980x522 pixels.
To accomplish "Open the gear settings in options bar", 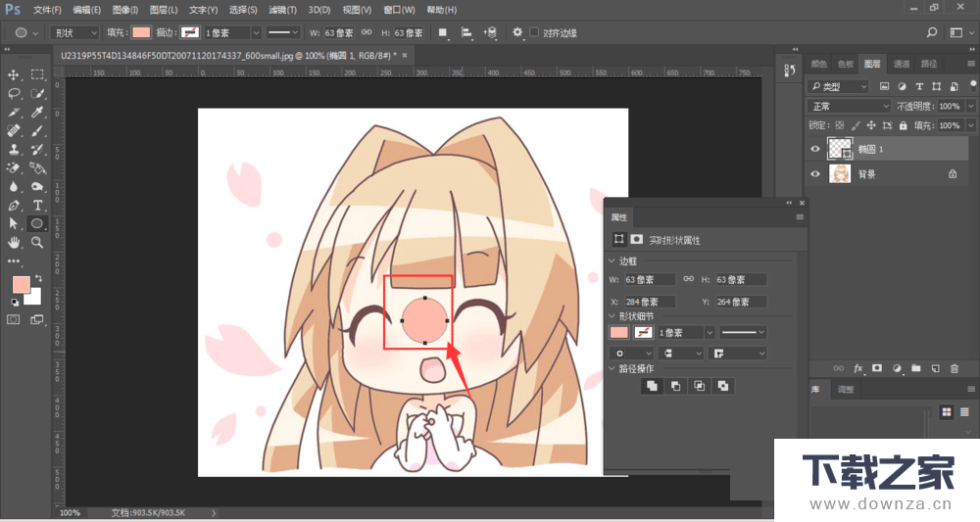I will pos(517,32).
